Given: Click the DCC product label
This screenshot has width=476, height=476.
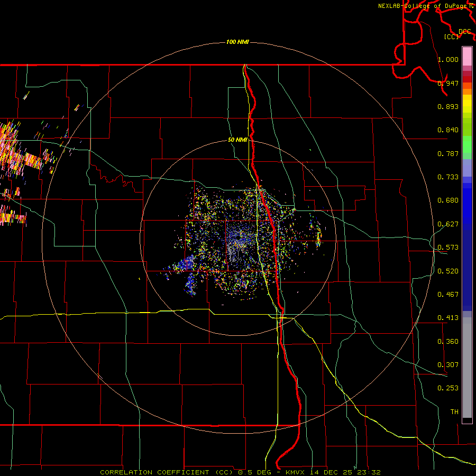Looking at the screenshot, I should click(464, 32).
